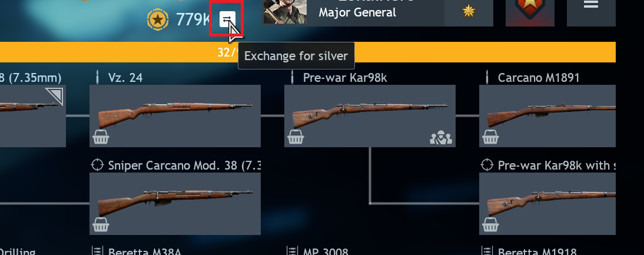Click the silver coin currency icon
The width and height of the screenshot is (644, 255).
(158, 19)
